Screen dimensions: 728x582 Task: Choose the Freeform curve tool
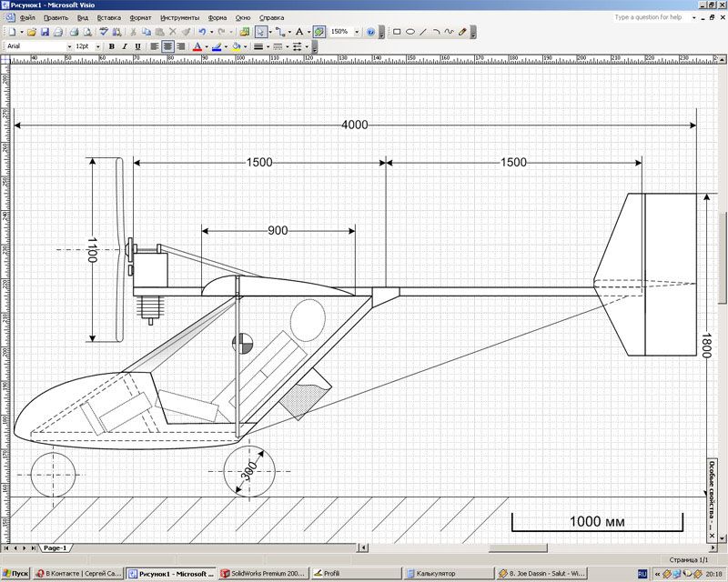(x=450, y=31)
